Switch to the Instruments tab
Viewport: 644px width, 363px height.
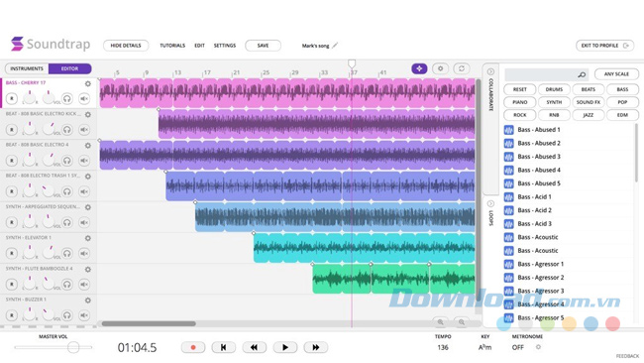27,68
